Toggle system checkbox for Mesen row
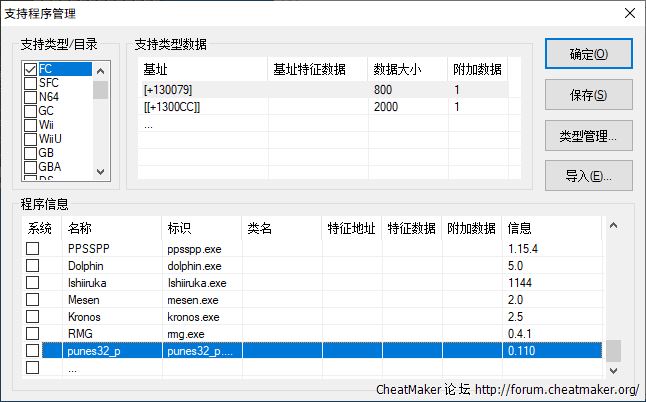This screenshot has width=646, height=402. pos(33,299)
